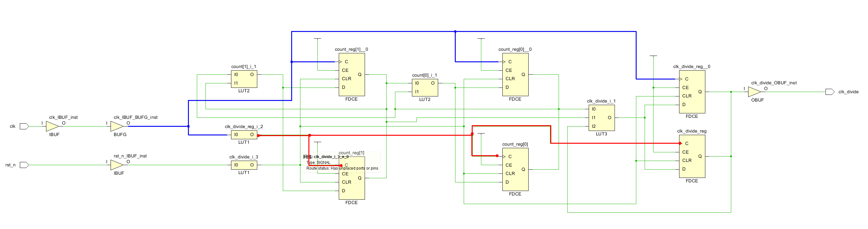Screen dimensions: 868x229
Task: Click the red junction dot at clk_divide_reg_i_2 output
Action: pos(259,135)
